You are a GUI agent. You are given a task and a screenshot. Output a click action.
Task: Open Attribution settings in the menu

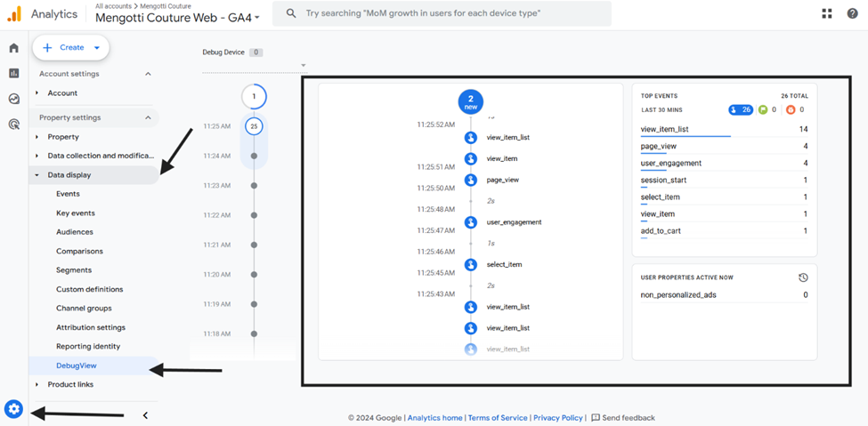click(x=91, y=327)
